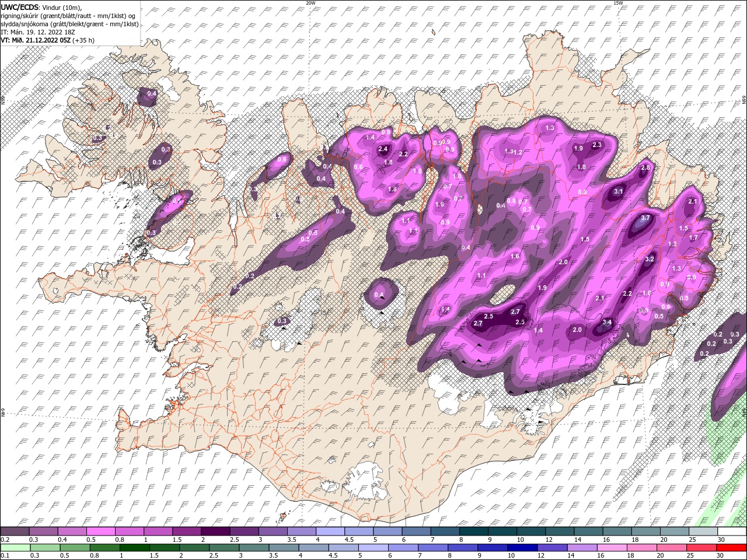The image size is (747, 560).
Task: Select the upper-scale swatch starting at 12
Action: [559, 531]
